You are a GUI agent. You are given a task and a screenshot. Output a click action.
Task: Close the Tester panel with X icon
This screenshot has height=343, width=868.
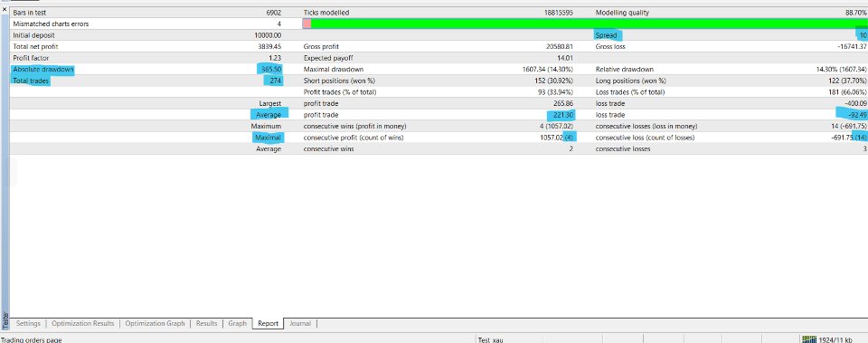point(5,9)
